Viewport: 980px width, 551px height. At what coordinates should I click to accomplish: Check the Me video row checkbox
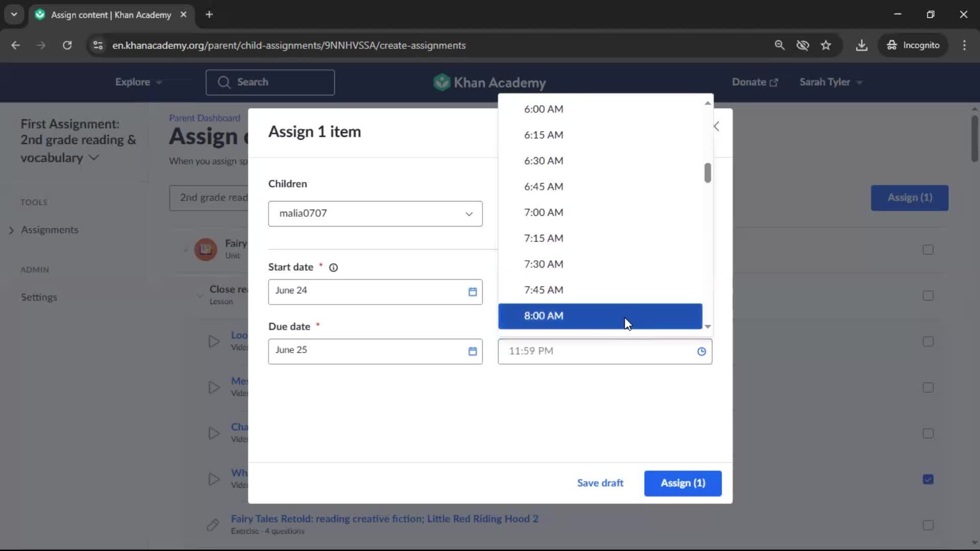928,387
